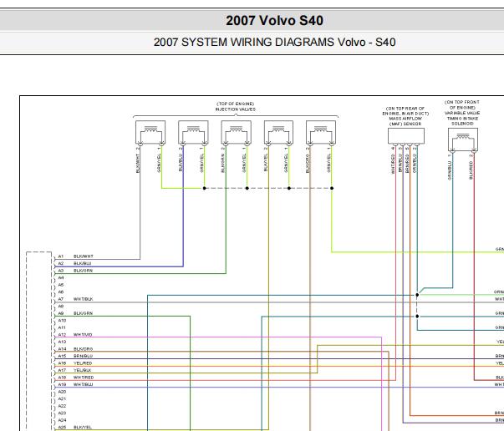Click the fourth injection valve symbol with BLK/YEL wire

pyautogui.click(x=278, y=132)
